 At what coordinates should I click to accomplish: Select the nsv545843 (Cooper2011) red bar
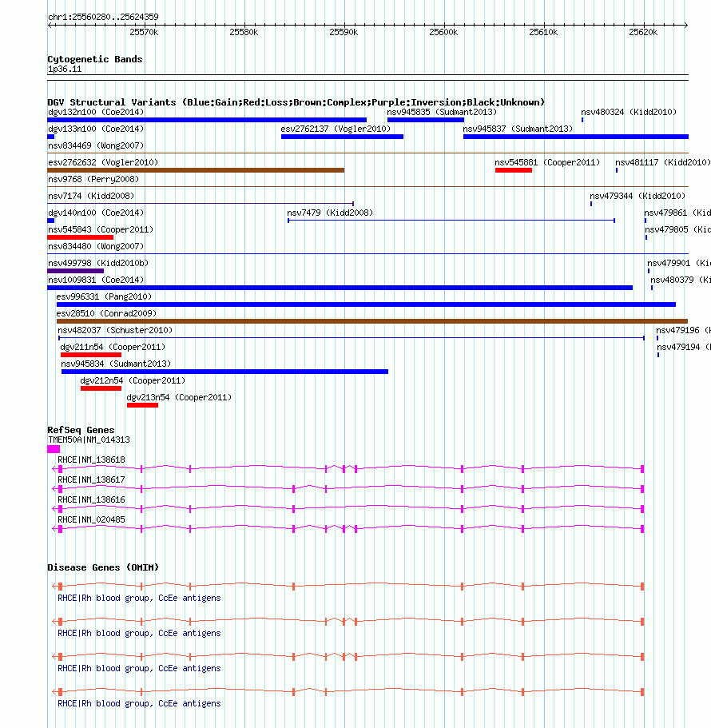(x=81, y=237)
